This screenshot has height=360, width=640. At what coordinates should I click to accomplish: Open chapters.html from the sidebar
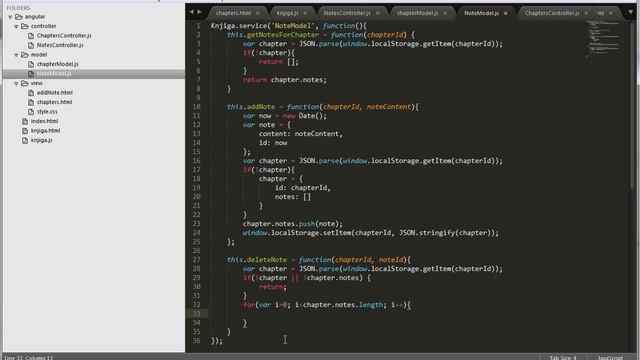click(x=54, y=102)
